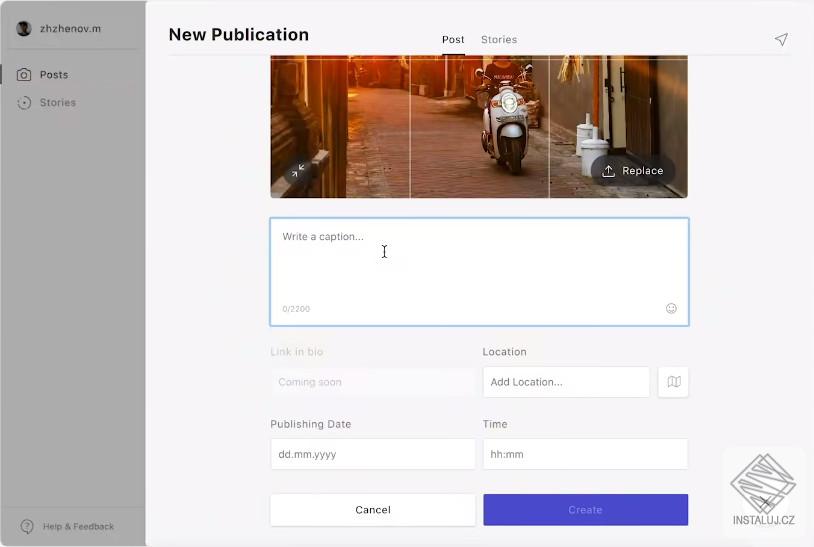Click the zhzhenov.m account name

click(71, 29)
